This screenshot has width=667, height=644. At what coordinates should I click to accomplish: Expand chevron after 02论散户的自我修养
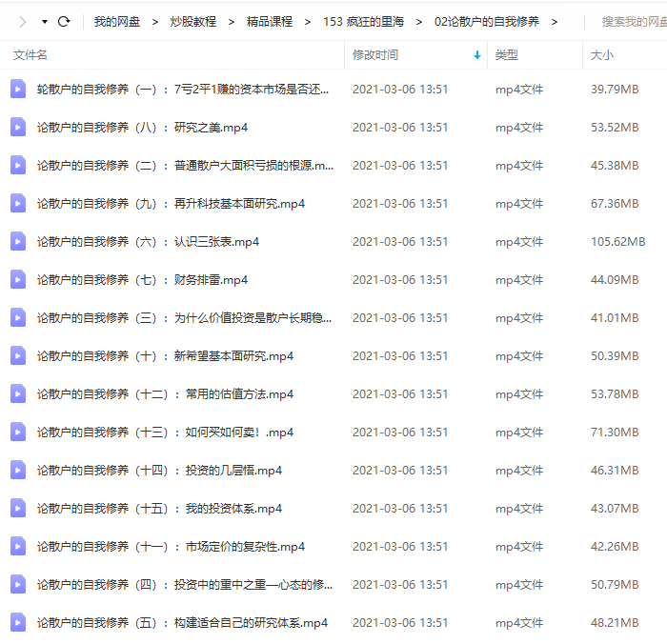point(555,22)
